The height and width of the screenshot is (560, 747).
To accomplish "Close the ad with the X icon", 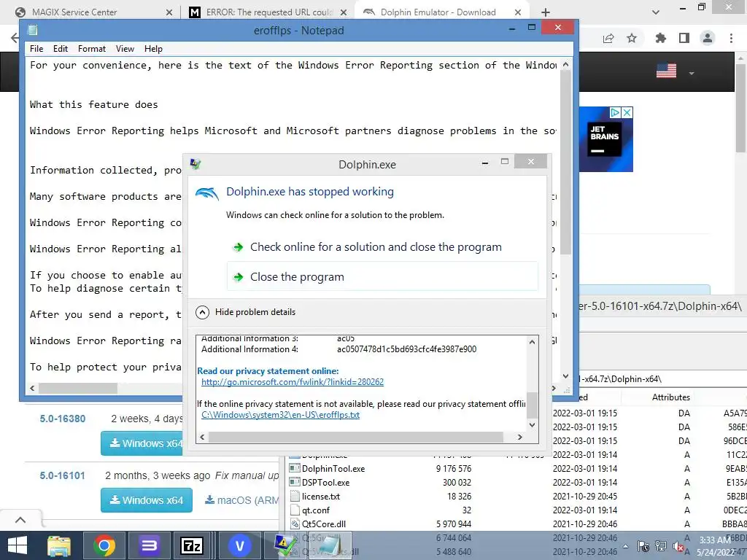I will [x=627, y=112].
